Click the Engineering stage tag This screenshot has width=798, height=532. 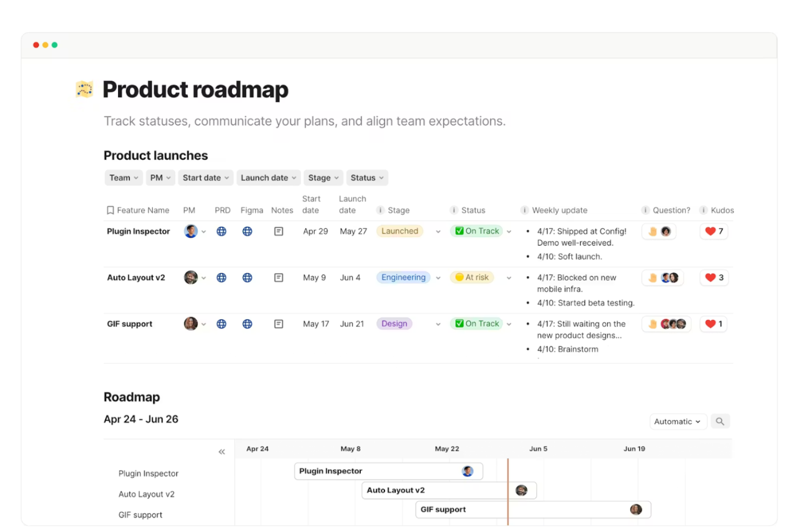[403, 278]
